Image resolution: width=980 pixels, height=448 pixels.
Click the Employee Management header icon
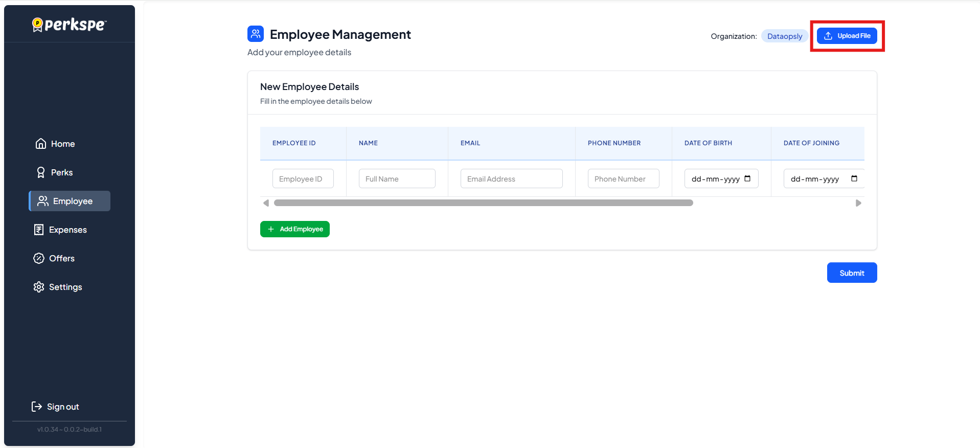(x=256, y=34)
